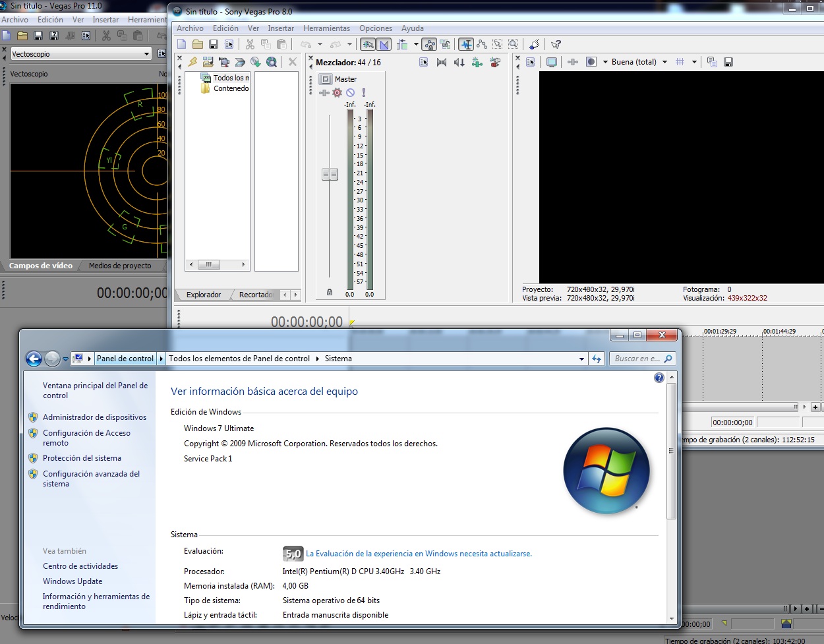The width and height of the screenshot is (824, 644).
Task: Click Video Output FX icon in preview toolbar
Action: click(x=573, y=62)
